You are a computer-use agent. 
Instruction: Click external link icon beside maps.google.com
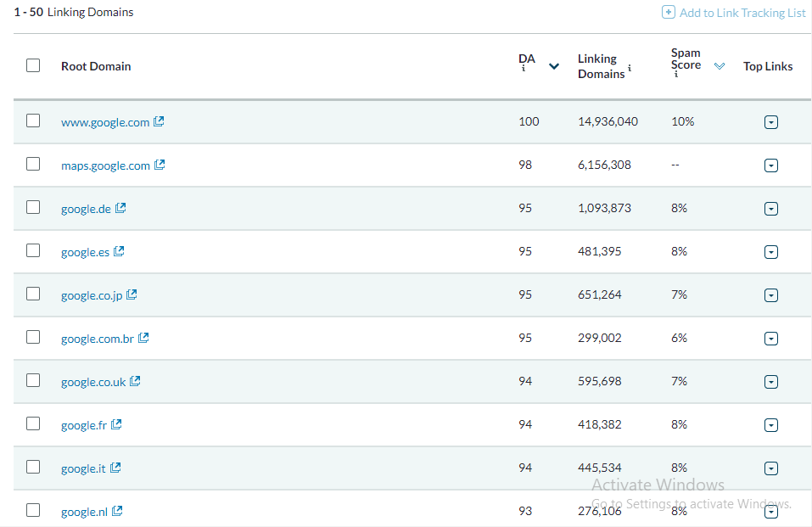(x=160, y=165)
